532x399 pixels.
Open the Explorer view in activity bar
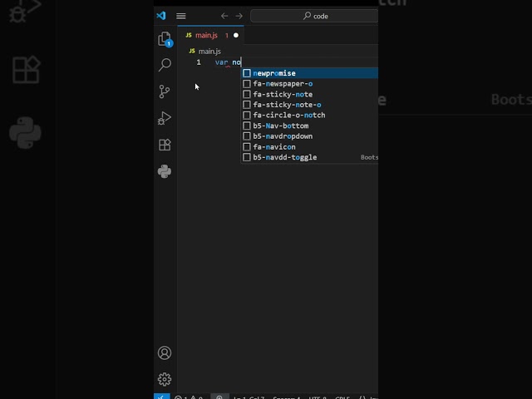pyautogui.click(x=165, y=39)
